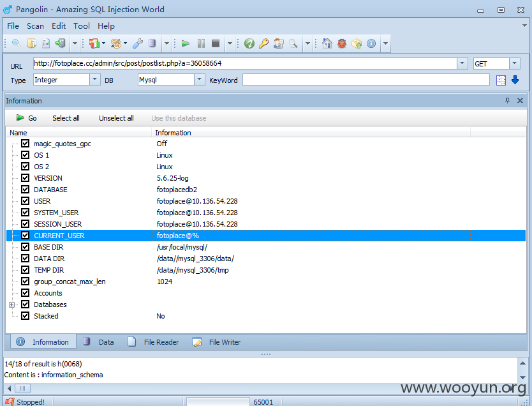Open toolbar options arrow after info icon
The height and width of the screenshot is (406, 532).
[x=385, y=43]
